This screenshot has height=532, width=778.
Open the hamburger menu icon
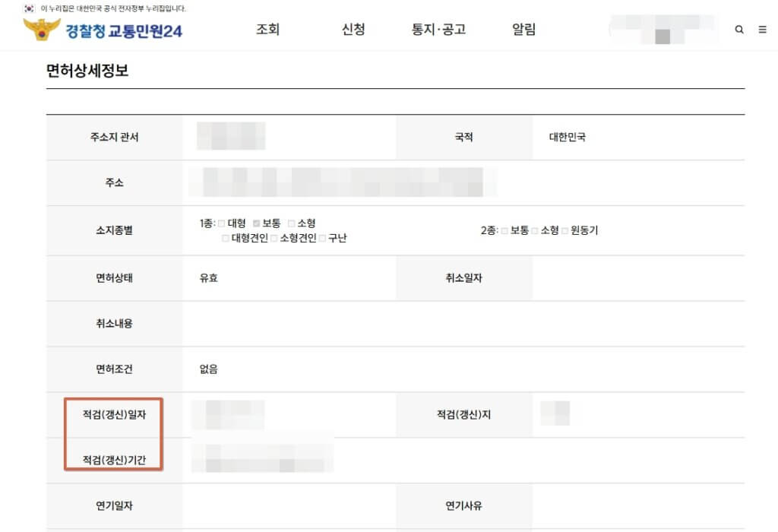(762, 30)
